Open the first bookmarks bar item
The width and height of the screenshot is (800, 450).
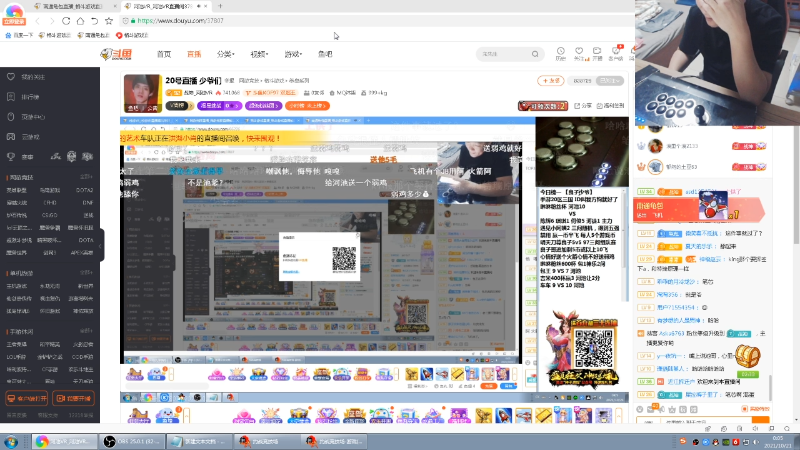[x=19, y=35]
